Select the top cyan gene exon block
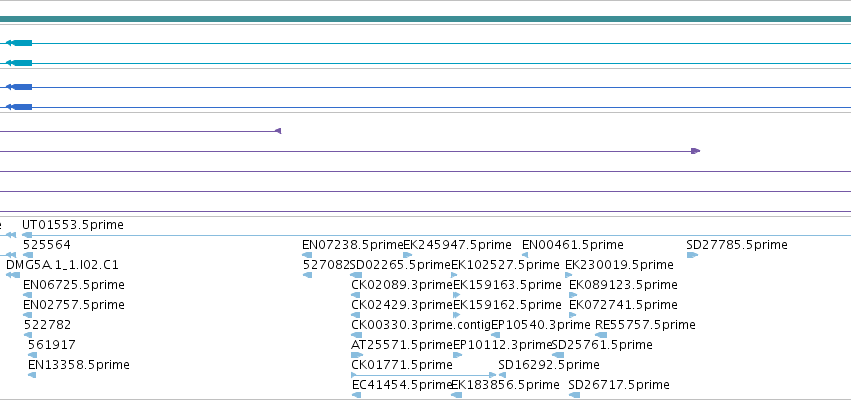Viewport: 851px width, 400px height. point(22,43)
